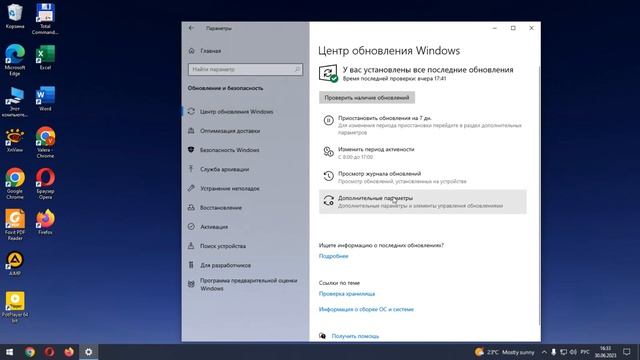Open the XnView desktop shortcut

pyautogui.click(x=15, y=140)
